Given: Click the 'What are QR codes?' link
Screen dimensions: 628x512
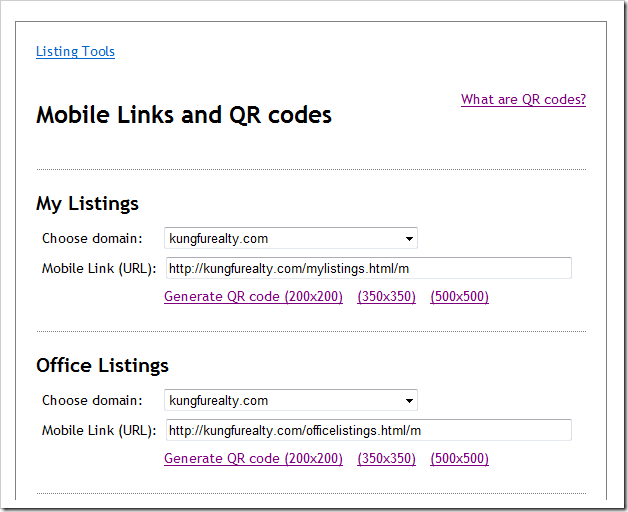Looking at the screenshot, I should 523,99.
